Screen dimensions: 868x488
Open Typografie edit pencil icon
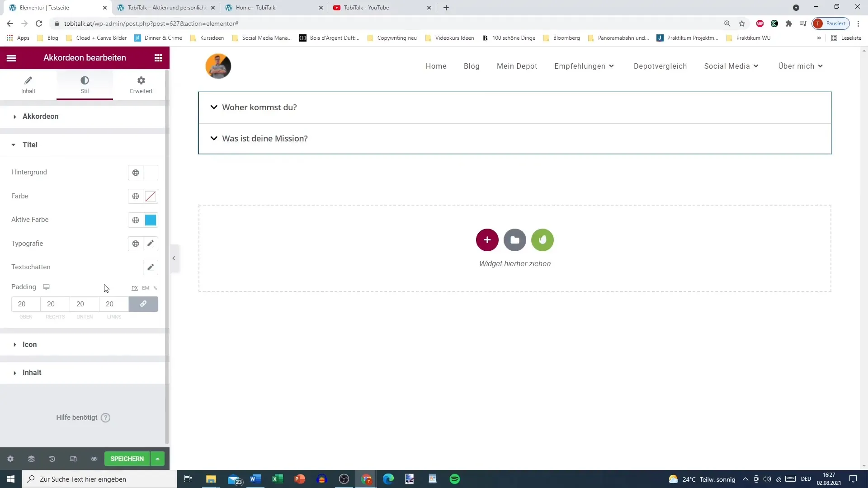[151, 244]
